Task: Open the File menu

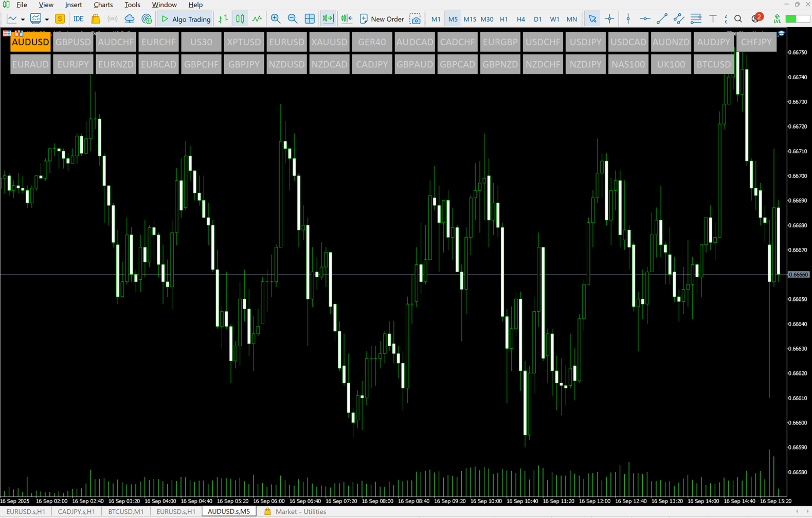Action: click(x=22, y=5)
